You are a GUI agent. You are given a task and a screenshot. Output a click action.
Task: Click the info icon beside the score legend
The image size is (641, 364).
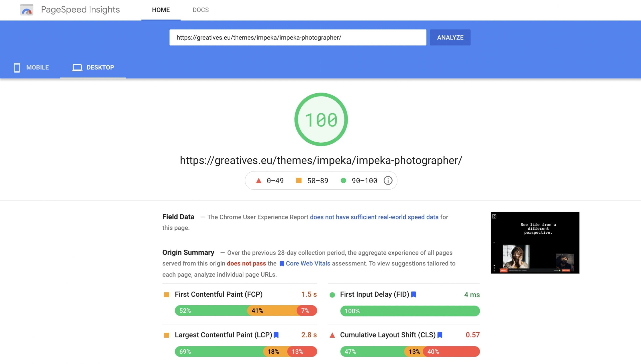[388, 180]
